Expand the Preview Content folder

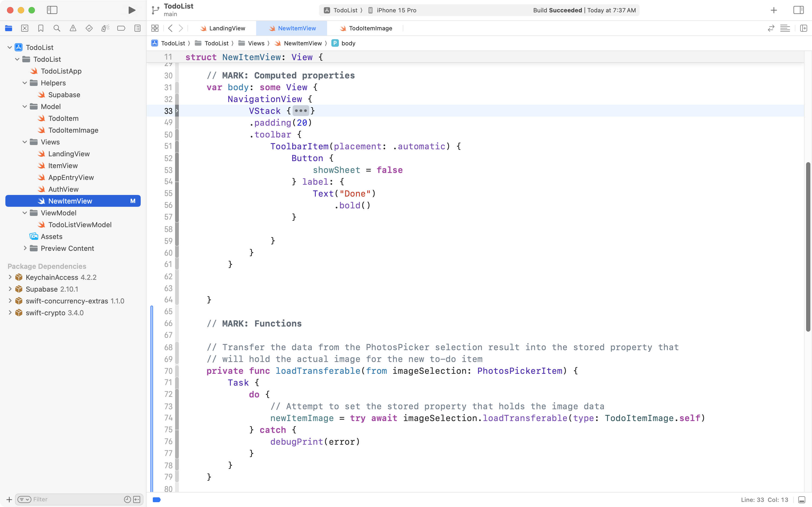pos(25,248)
